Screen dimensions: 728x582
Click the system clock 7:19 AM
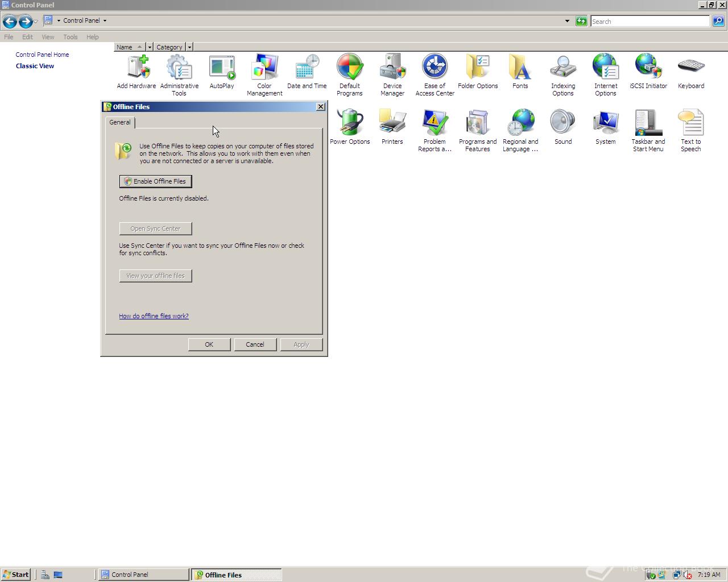(709, 575)
